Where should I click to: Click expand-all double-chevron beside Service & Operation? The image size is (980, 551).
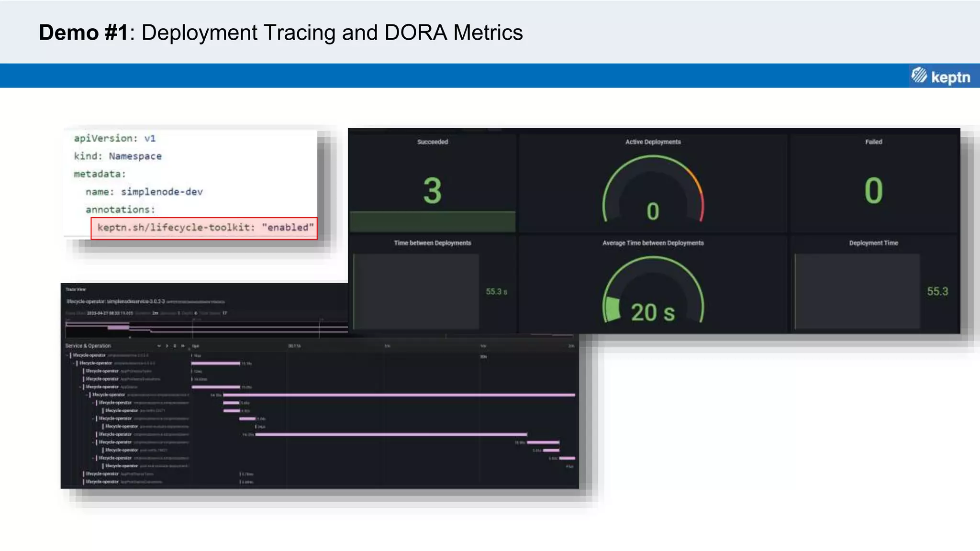pos(175,346)
